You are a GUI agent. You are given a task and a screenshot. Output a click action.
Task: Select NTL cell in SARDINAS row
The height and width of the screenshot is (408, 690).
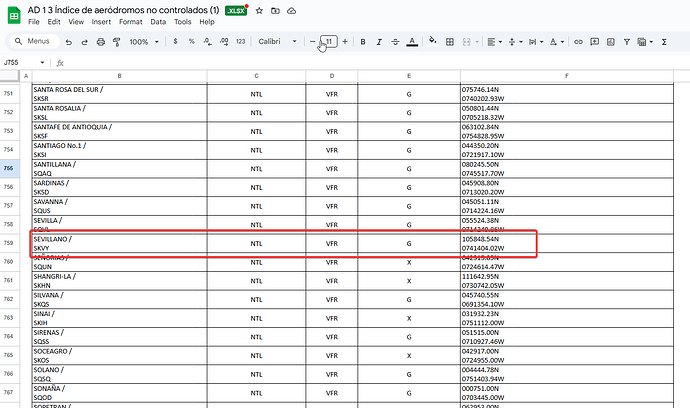tap(256, 187)
